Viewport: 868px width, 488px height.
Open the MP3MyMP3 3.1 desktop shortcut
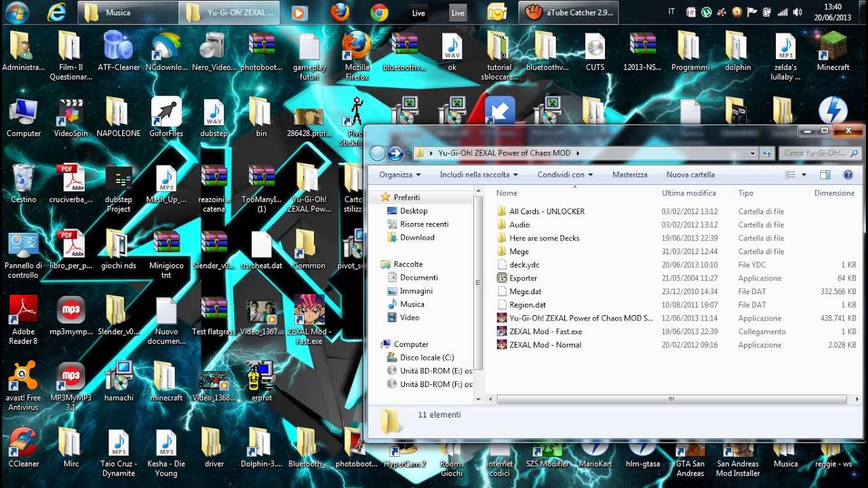[x=71, y=386]
